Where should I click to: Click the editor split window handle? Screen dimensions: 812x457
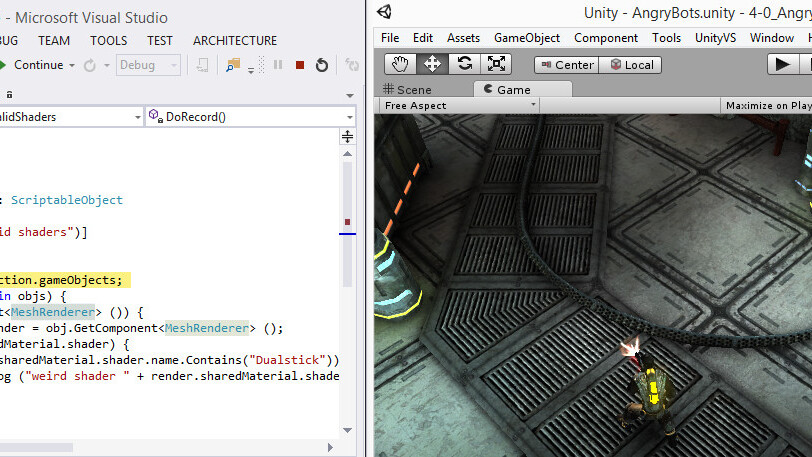[x=347, y=137]
